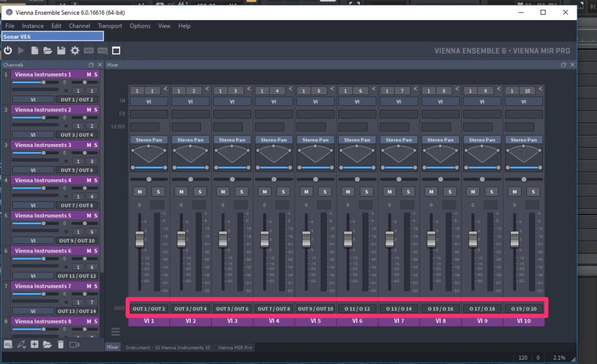This screenshot has height=364, width=597.
Task: Click the VI 2 strip volume fader
Action: click(181, 239)
